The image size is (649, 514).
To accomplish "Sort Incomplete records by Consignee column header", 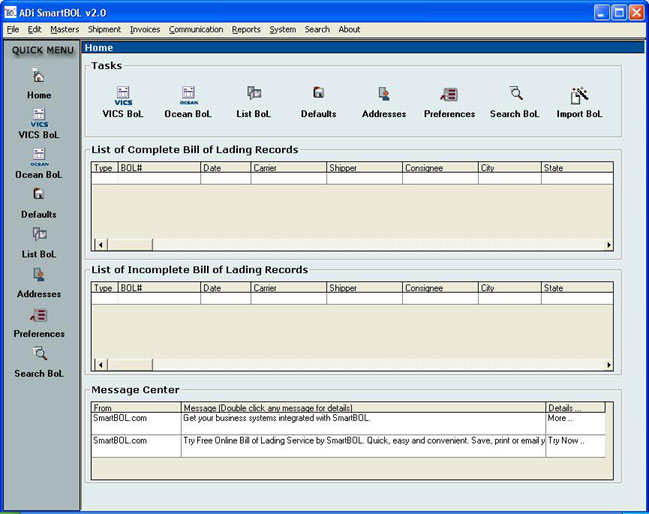I will (x=440, y=288).
